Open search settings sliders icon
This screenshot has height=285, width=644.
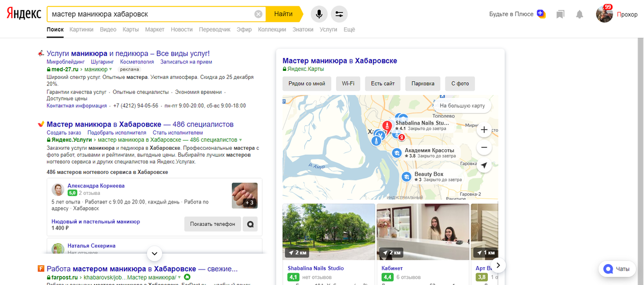pyautogui.click(x=339, y=14)
